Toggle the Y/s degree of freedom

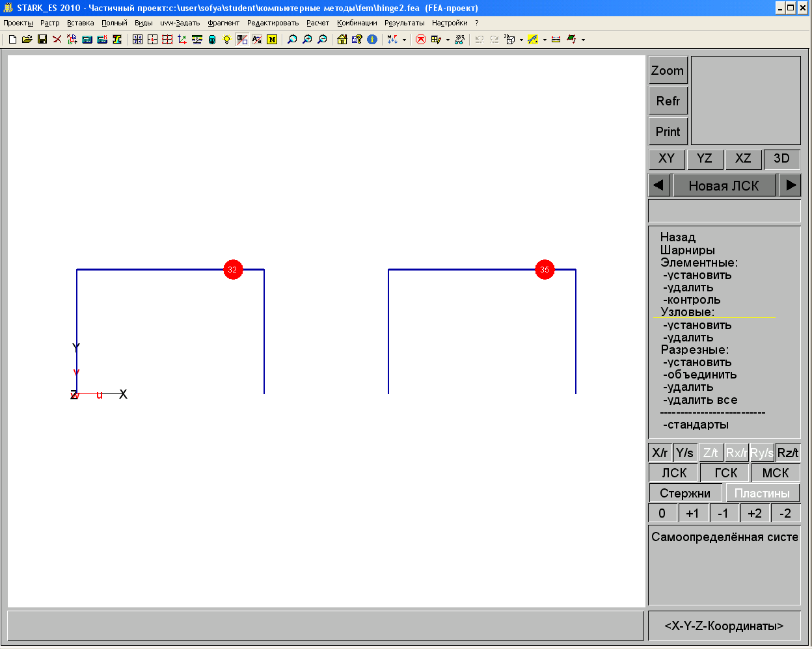tap(684, 453)
